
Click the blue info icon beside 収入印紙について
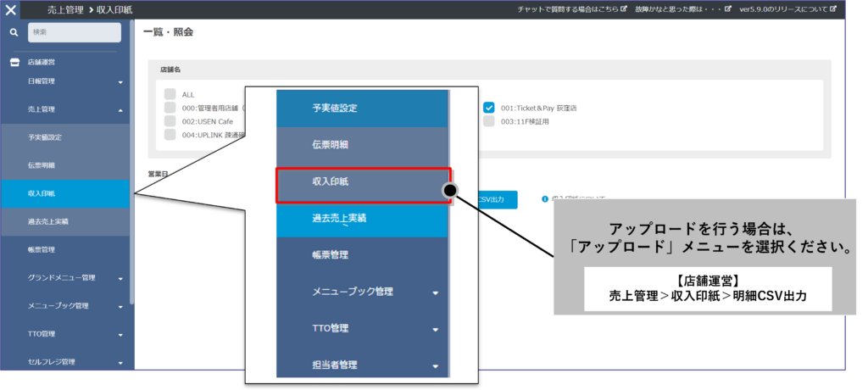(x=545, y=198)
